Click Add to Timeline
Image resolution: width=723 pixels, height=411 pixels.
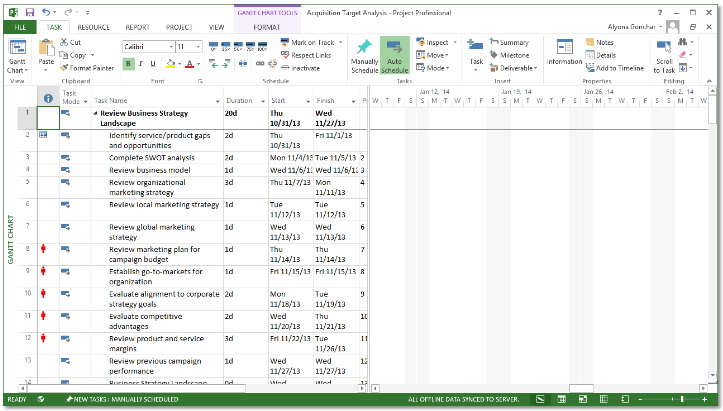coord(618,67)
